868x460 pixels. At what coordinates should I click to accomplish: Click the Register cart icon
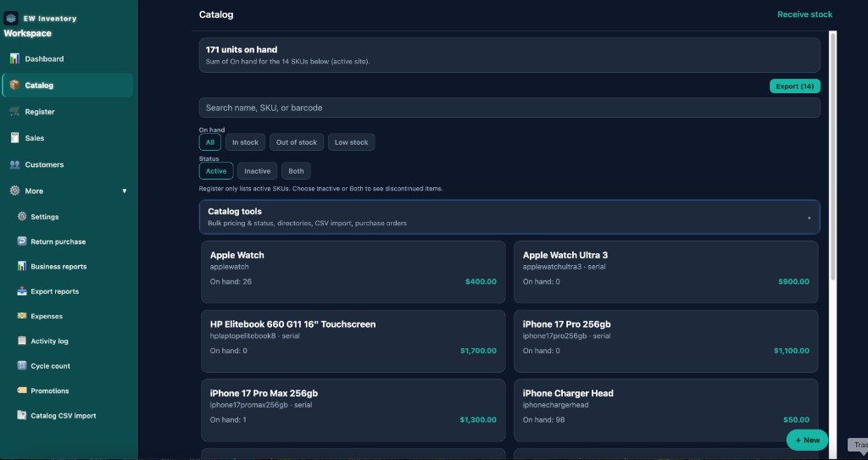[x=15, y=111]
